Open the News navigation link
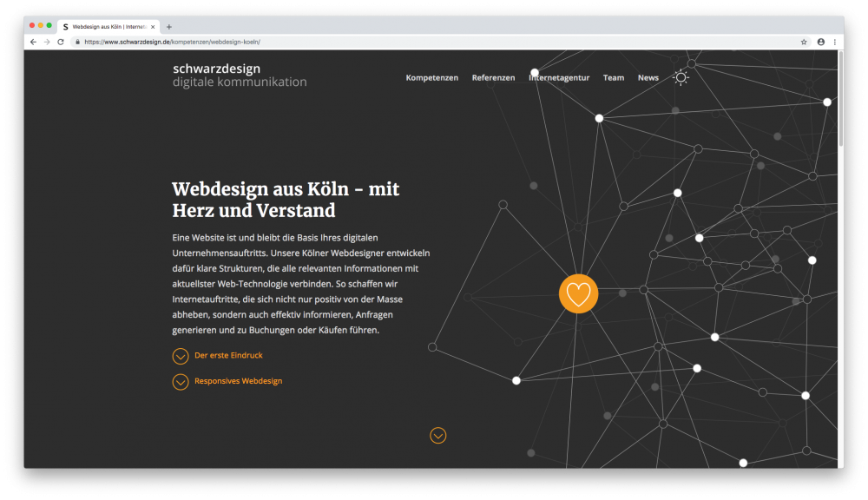Screen dimensions: 868x500 click(x=648, y=77)
